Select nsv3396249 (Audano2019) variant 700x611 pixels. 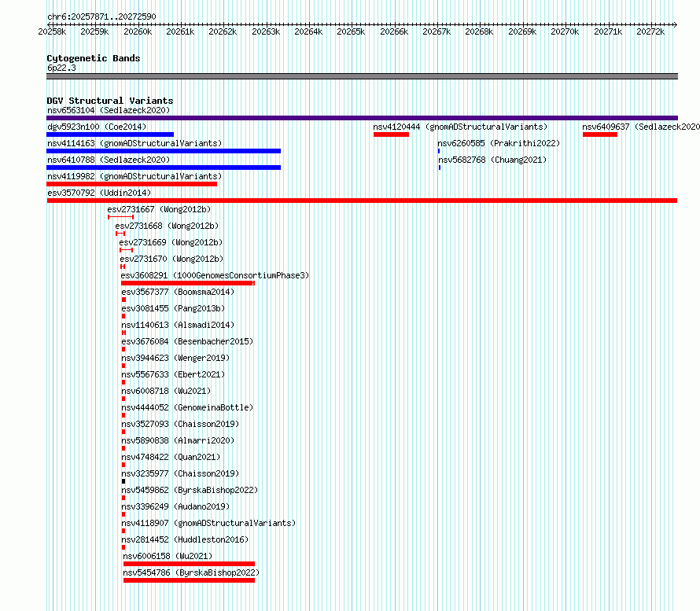[x=175, y=506]
